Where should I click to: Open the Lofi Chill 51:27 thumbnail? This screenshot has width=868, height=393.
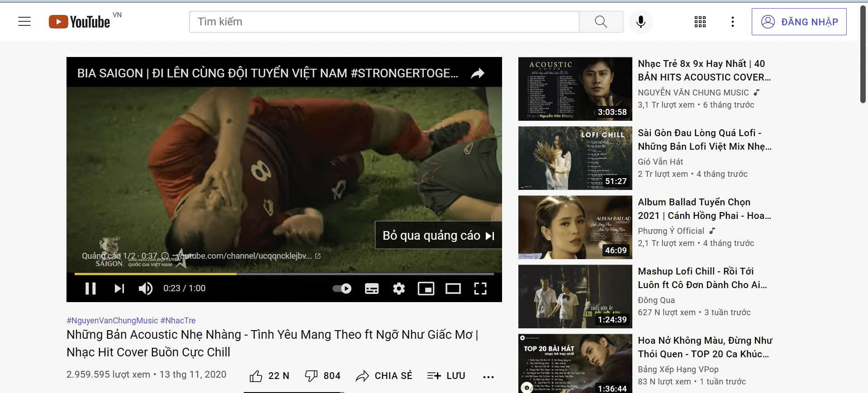click(x=575, y=158)
